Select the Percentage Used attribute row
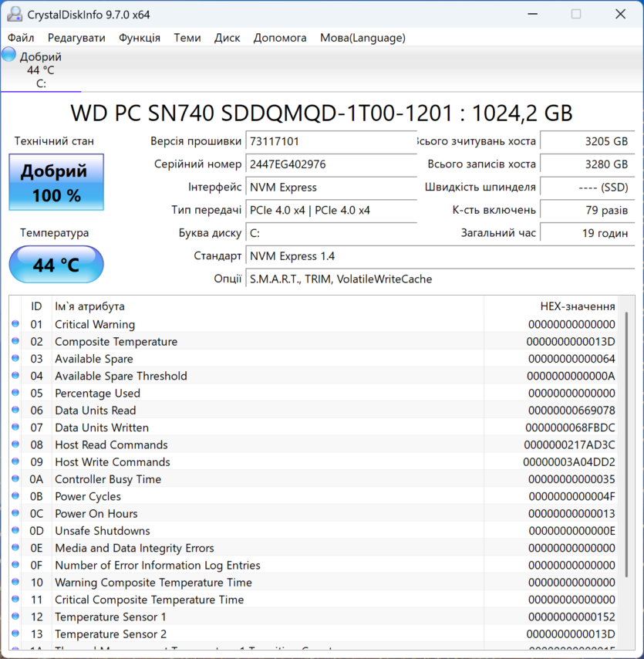 [313, 394]
